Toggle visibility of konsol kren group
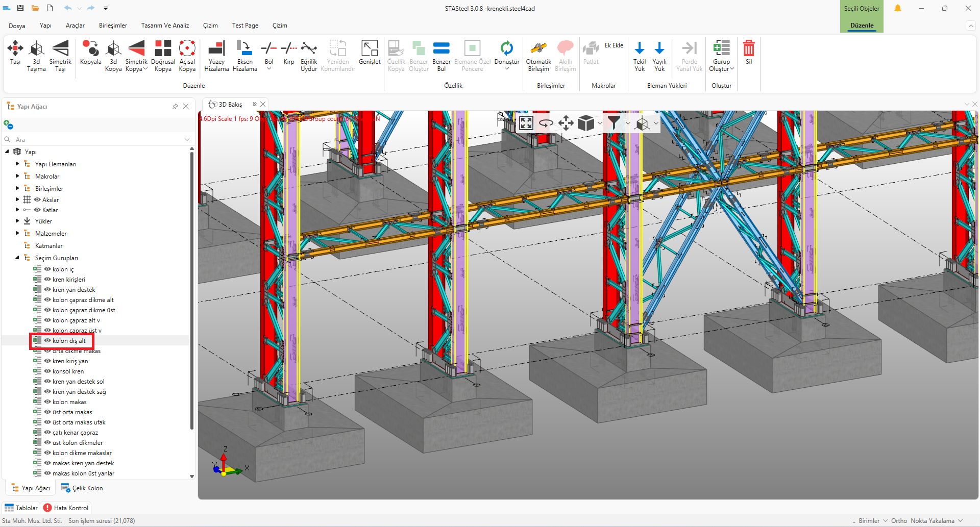Screen dimensions: 980x527 47,371
